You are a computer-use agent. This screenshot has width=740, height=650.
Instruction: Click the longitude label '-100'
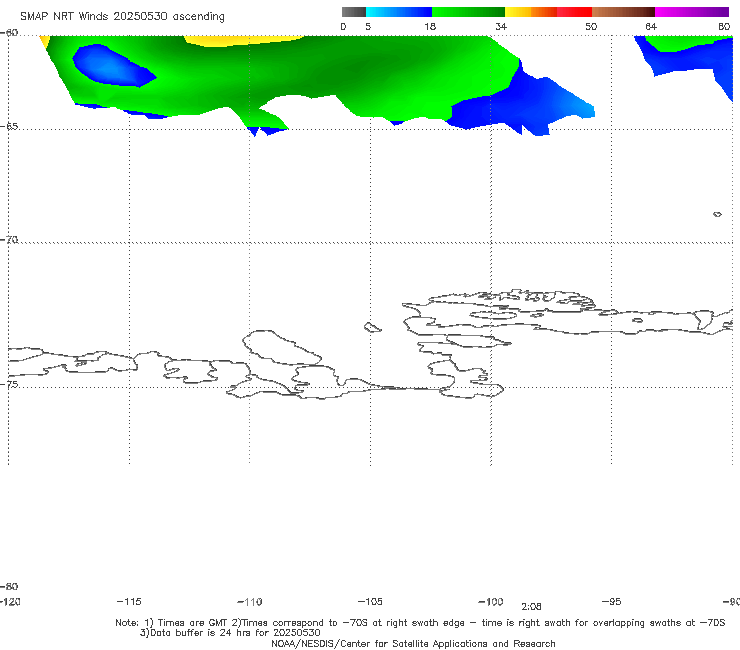tap(491, 601)
